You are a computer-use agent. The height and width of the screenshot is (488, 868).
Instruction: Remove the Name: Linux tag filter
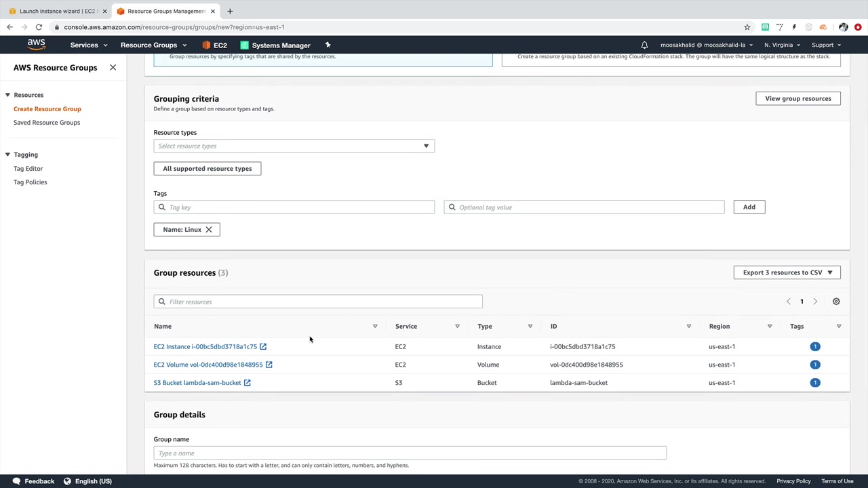(209, 230)
